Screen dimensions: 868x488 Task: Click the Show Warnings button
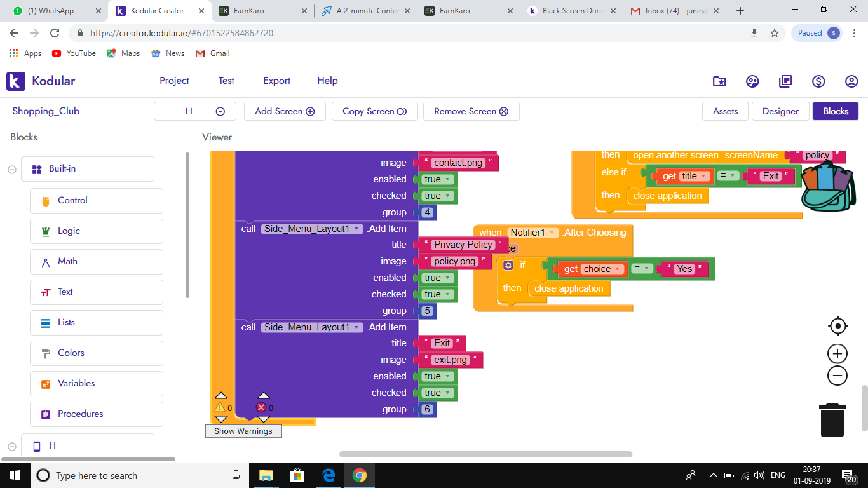click(x=243, y=431)
